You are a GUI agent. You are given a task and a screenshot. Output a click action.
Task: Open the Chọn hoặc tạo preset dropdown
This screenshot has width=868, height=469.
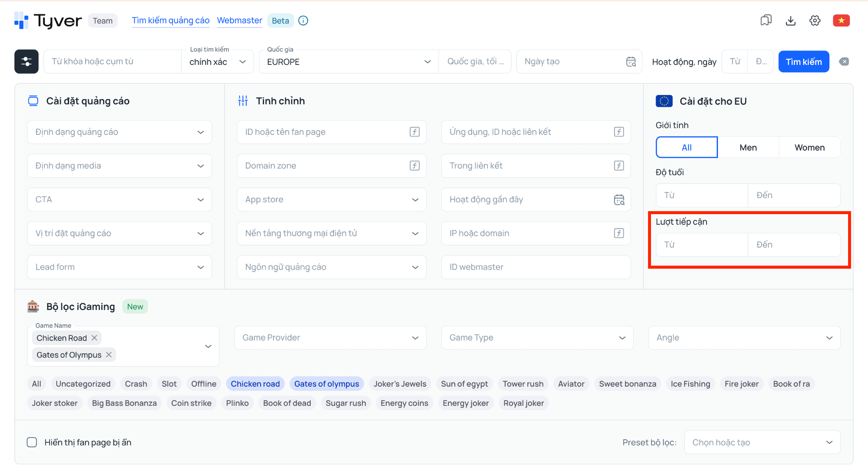pos(762,442)
